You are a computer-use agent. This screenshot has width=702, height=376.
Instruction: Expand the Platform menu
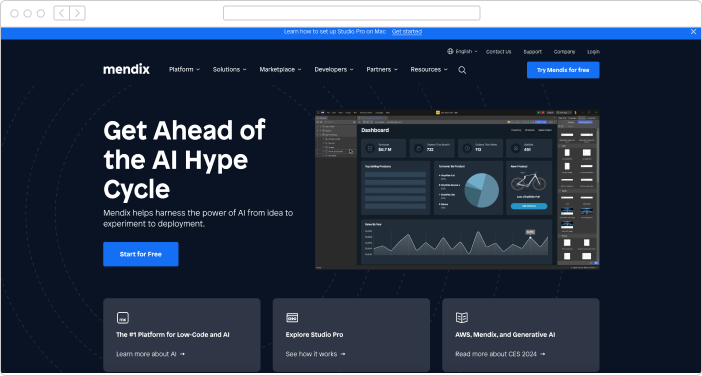point(184,69)
